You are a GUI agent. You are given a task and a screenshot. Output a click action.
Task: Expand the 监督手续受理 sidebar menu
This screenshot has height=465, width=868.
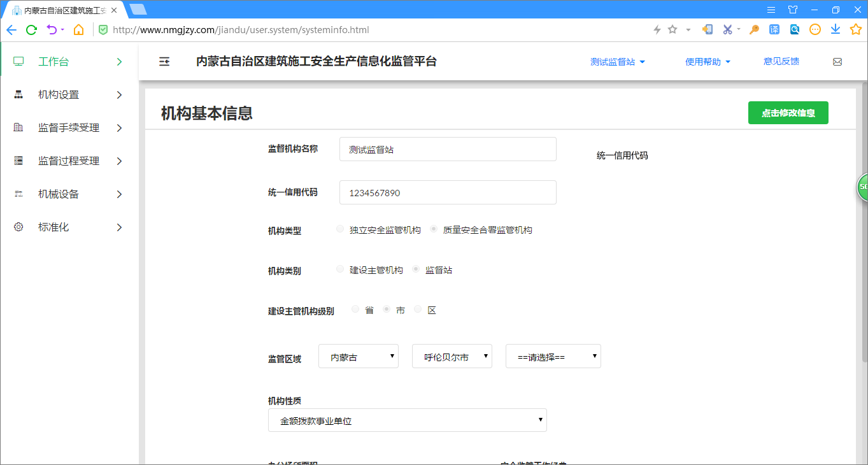click(x=69, y=128)
